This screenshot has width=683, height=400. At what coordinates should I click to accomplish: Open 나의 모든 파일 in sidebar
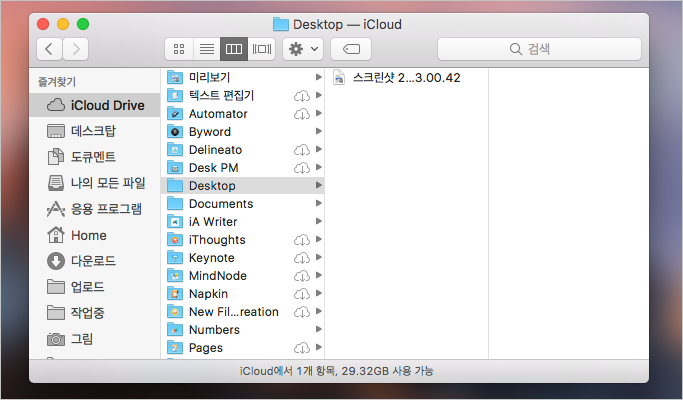(x=95, y=183)
